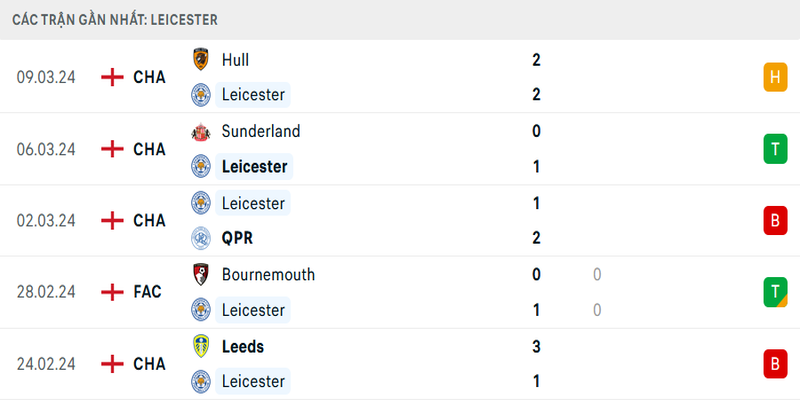800x400 pixels.
Task: Click red B badge for QPR match
Action: point(774,220)
